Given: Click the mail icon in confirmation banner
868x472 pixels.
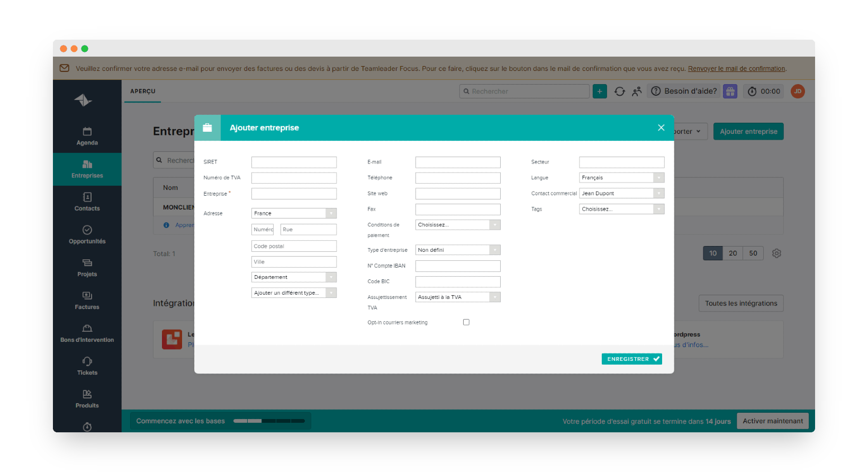Looking at the screenshot, I should pos(65,68).
